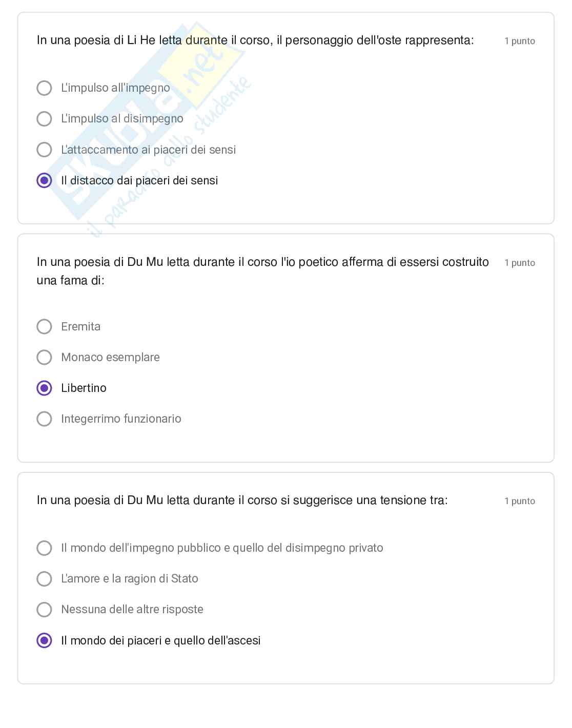
Task: Click the Du Mu "tensione tra" question text
Action: [242, 500]
